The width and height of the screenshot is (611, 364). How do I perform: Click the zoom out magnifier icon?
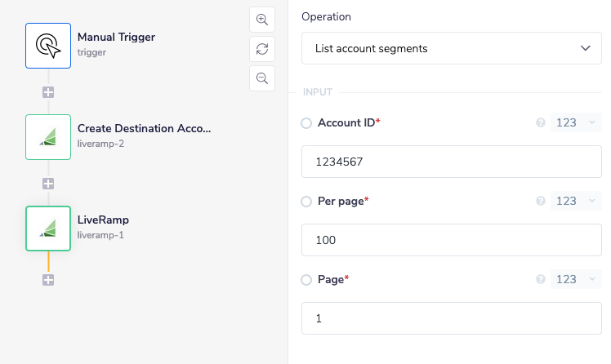click(x=262, y=78)
